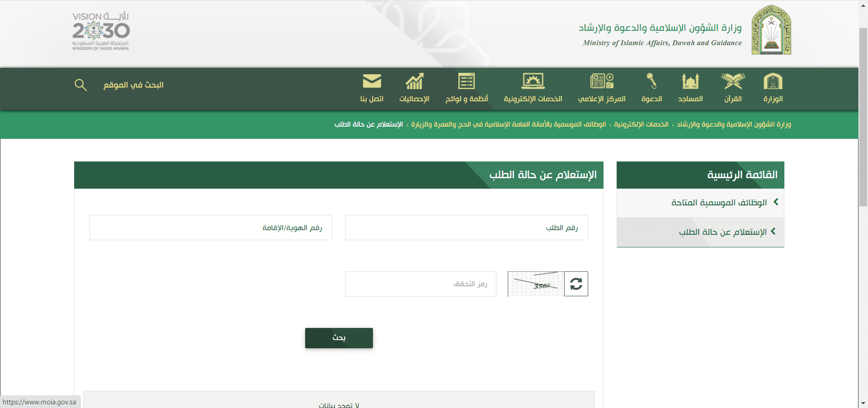Open اتصل بنا menu label
This screenshot has height=408, width=868.
372,99
